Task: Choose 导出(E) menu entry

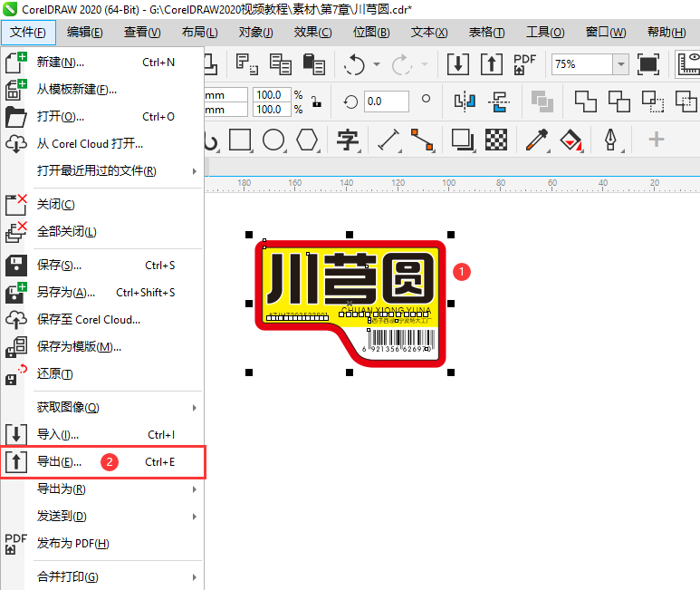Action: tap(102, 462)
